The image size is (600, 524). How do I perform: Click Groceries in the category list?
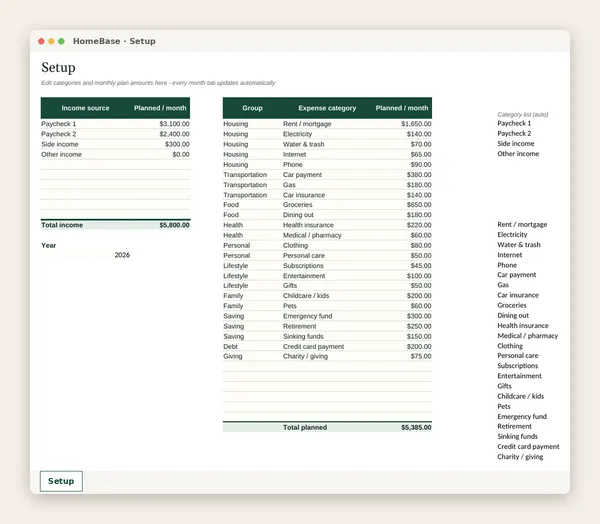coord(512,305)
